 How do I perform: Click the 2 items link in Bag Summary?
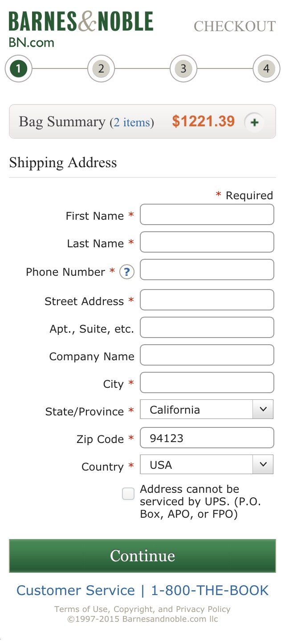click(132, 122)
